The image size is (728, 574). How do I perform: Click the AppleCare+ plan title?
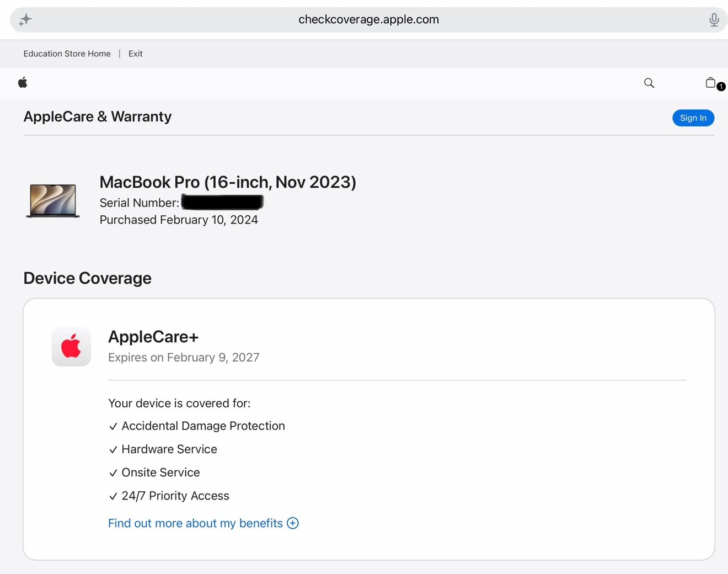pos(153,337)
